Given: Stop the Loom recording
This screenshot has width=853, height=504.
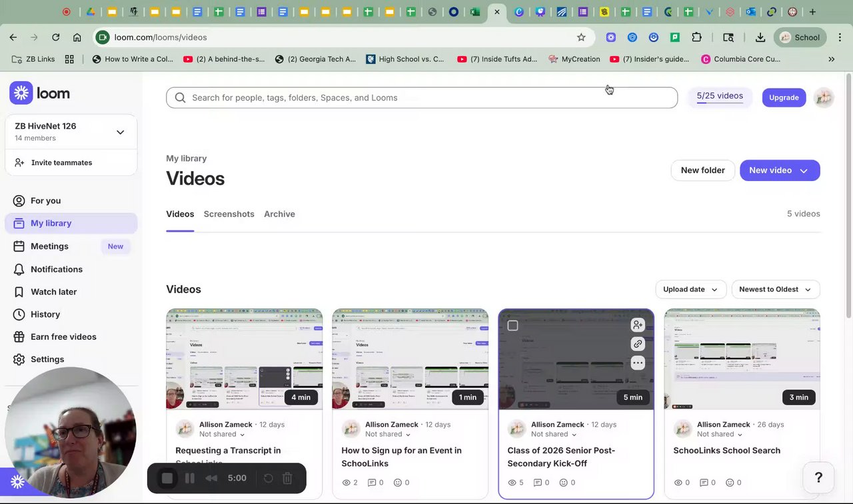Looking at the screenshot, I should [167, 478].
